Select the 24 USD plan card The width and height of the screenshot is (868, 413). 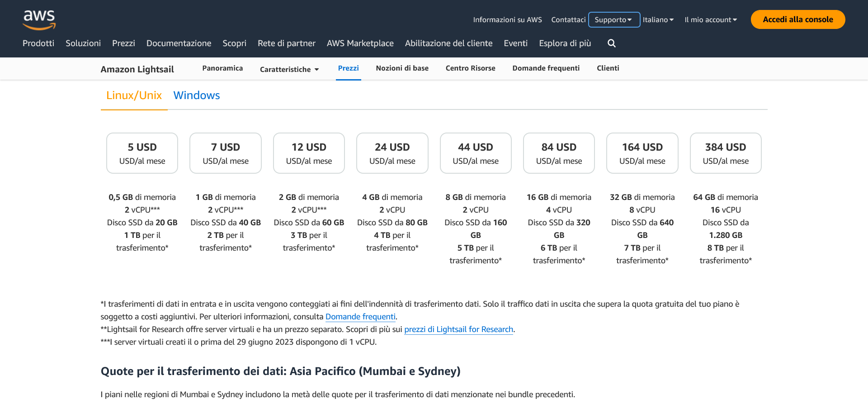(392, 153)
